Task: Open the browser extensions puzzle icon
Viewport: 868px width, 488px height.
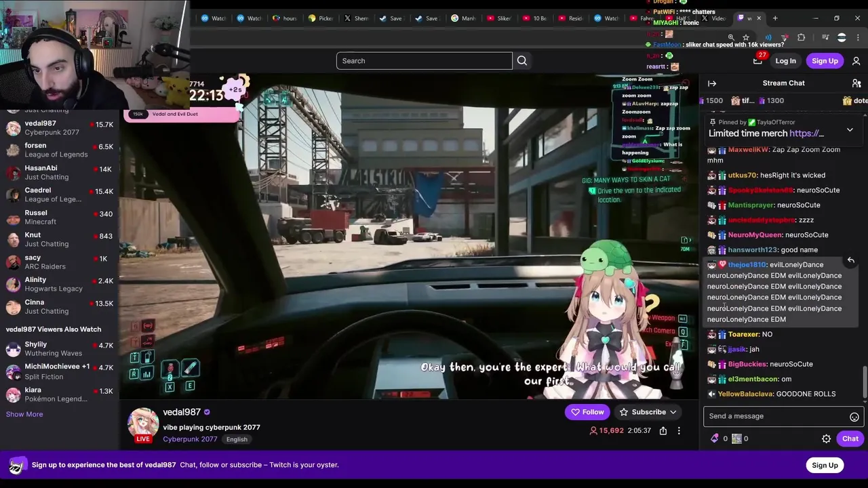Action: [x=801, y=37]
